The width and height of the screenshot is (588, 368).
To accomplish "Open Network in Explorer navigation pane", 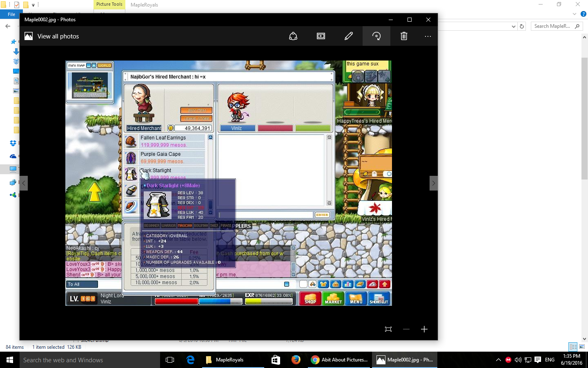I will pos(13,182).
